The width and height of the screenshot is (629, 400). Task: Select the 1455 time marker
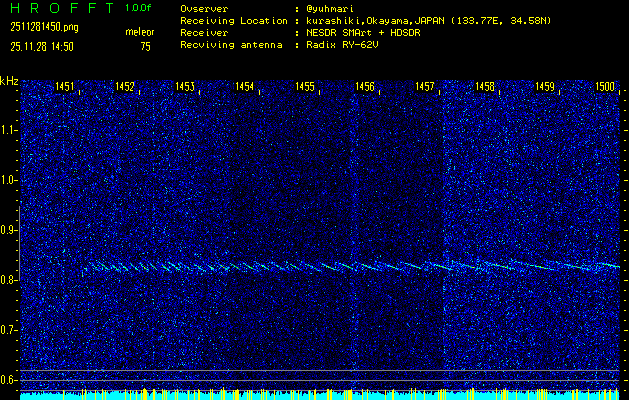(305, 87)
